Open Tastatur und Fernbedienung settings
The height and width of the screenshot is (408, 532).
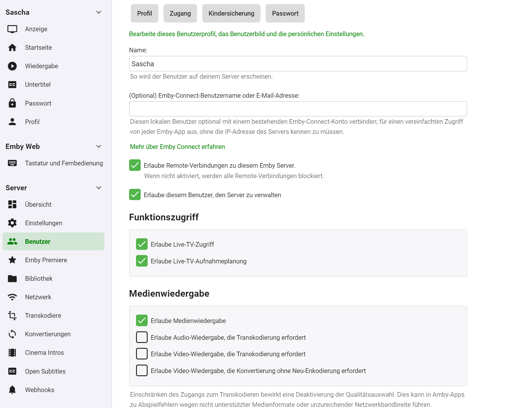(54, 163)
